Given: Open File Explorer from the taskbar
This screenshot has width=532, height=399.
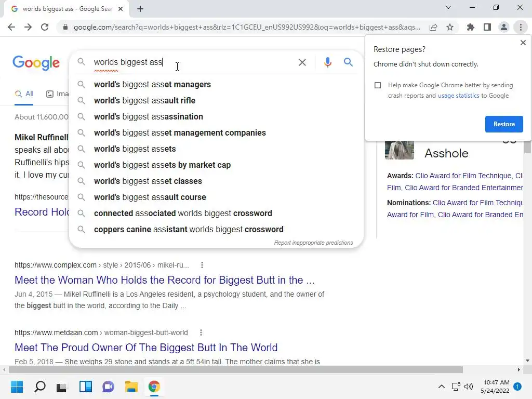Looking at the screenshot, I should [x=131, y=387].
